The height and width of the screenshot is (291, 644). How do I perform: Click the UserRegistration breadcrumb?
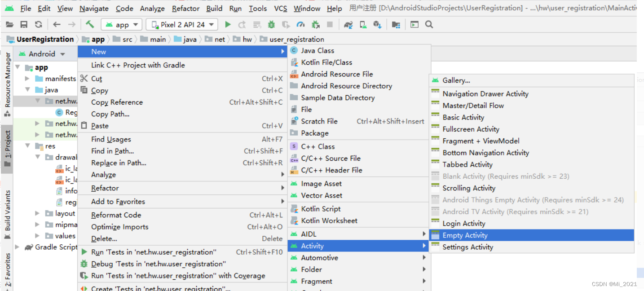click(x=40, y=40)
